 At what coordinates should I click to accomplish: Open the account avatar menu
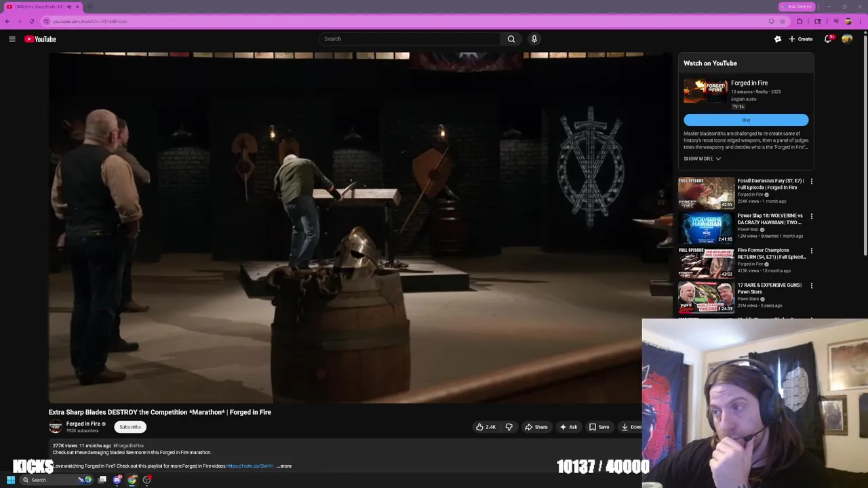pyautogui.click(x=847, y=39)
